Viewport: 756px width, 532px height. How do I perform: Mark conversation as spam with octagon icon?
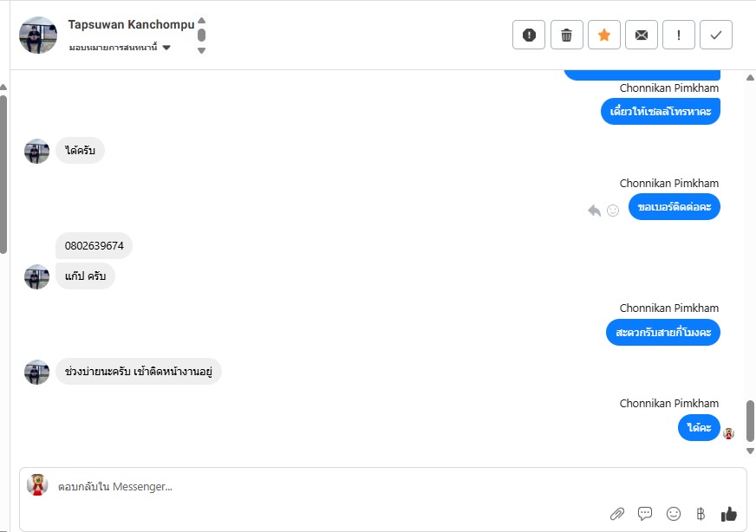click(529, 35)
